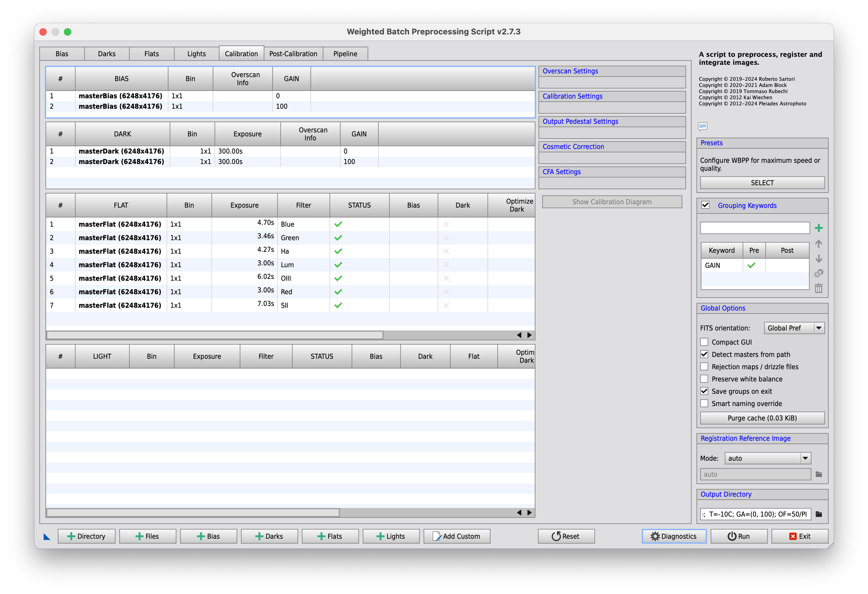Image resolution: width=868 pixels, height=594 pixels.
Task: Click status checkmark for Ha flat
Action: (338, 251)
